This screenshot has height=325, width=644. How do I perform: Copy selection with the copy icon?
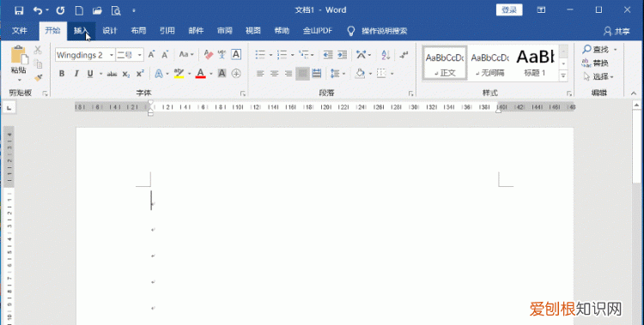pyautogui.click(x=38, y=63)
